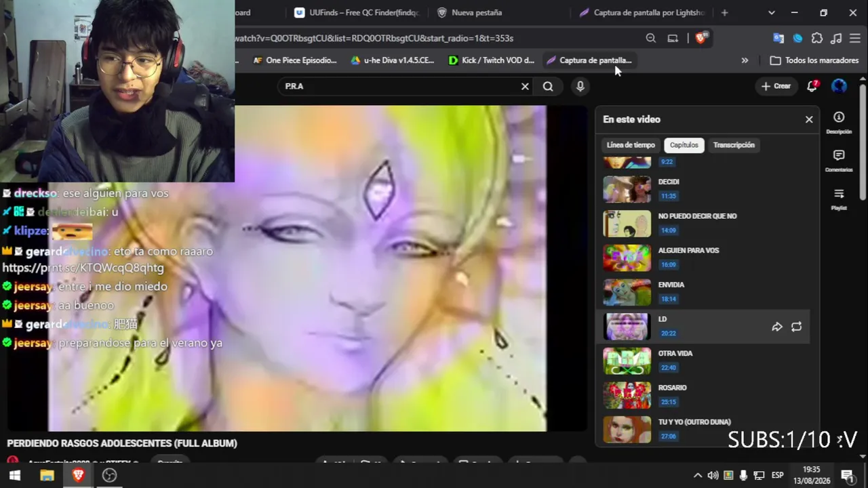
Task: Switch to the Transcripción tab
Action: [734, 145]
